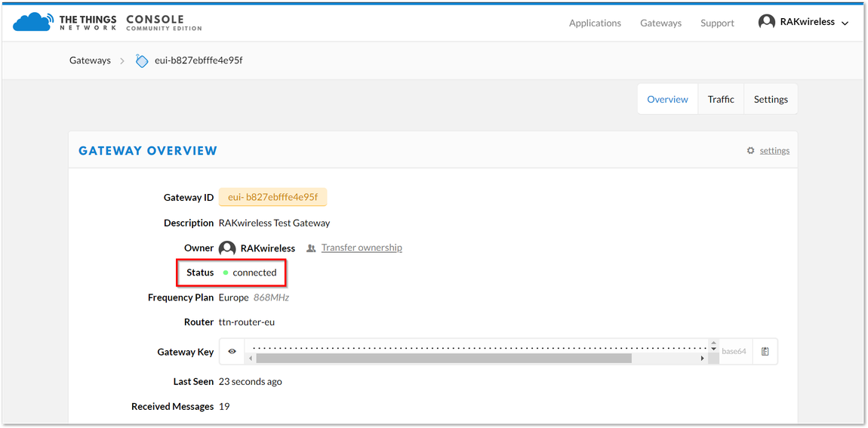Click the right arrow of the key scrollbar
Image resolution: width=868 pixels, height=428 pixels.
[703, 359]
